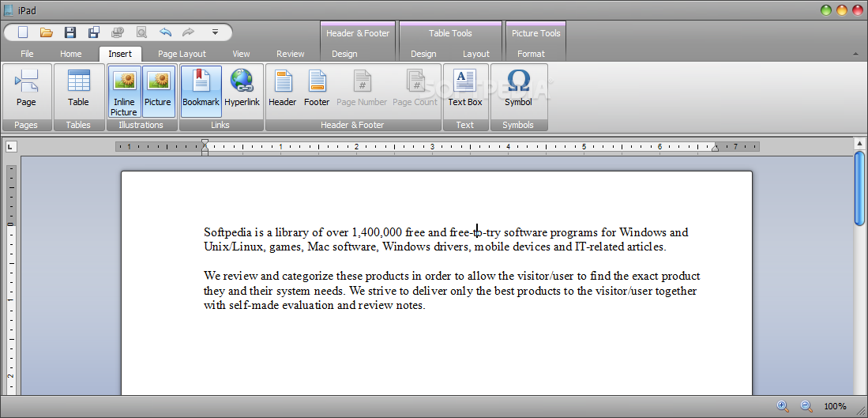This screenshot has width=868, height=418.
Task: Undo the last action
Action: (165, 32)
